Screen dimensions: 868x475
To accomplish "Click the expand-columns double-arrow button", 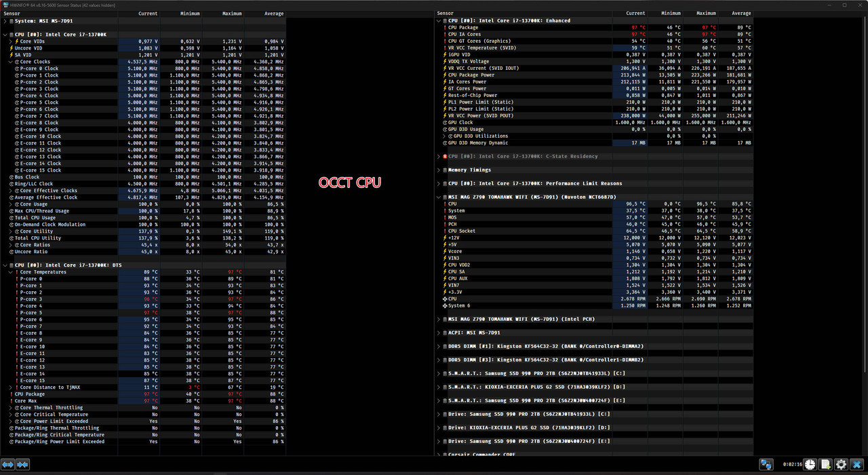I will coord(8,465).
